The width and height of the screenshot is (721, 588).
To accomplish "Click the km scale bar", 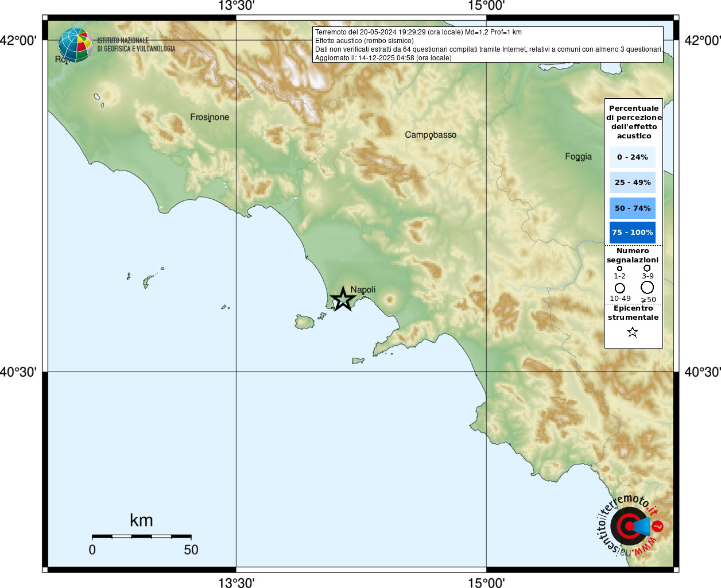I will click(x=141, y=536).
